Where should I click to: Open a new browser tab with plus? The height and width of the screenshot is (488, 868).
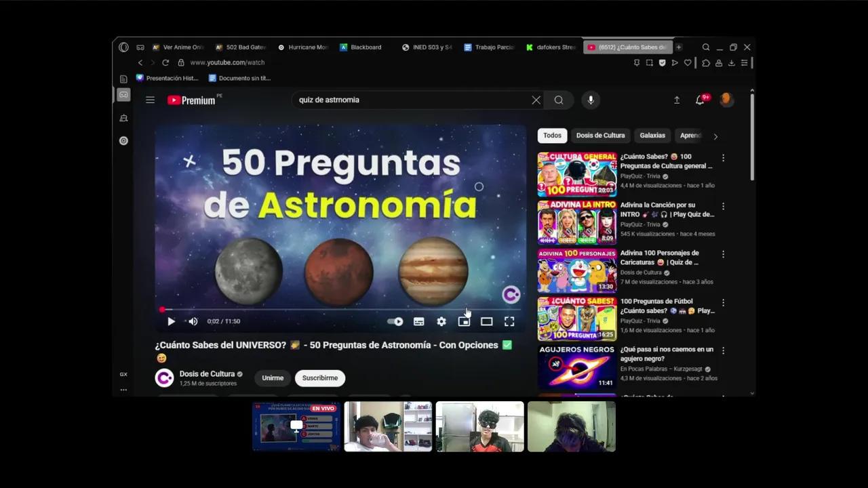679,47
